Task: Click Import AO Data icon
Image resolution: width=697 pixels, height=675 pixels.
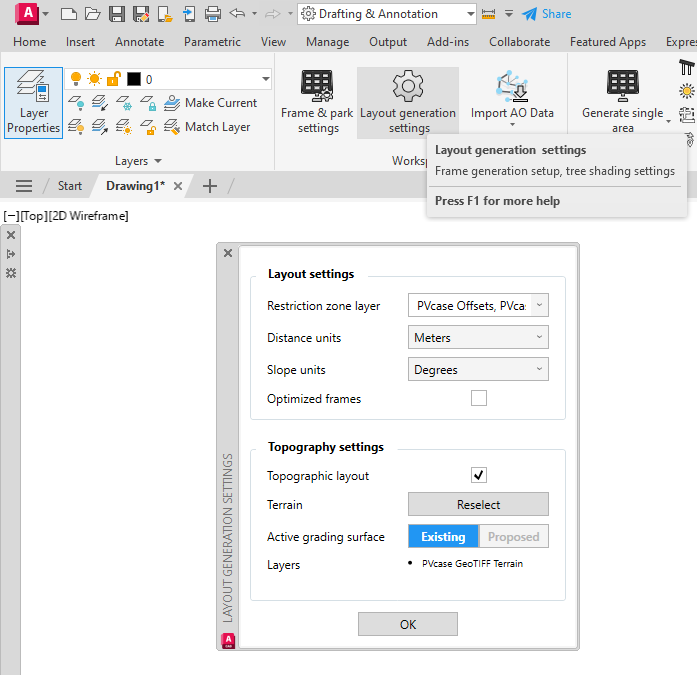Action: (512, 88)
